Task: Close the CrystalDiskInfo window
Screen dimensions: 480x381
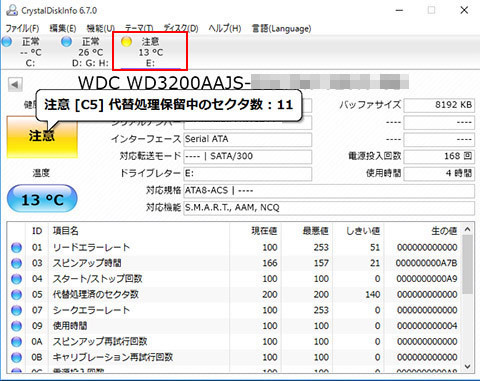Action: (464, 10)
